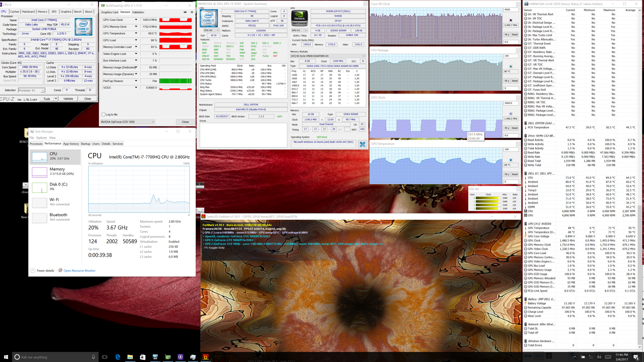Click the FurMark icon in the taskbar
Screen dimensions: 644x362
tap(206, 357)
